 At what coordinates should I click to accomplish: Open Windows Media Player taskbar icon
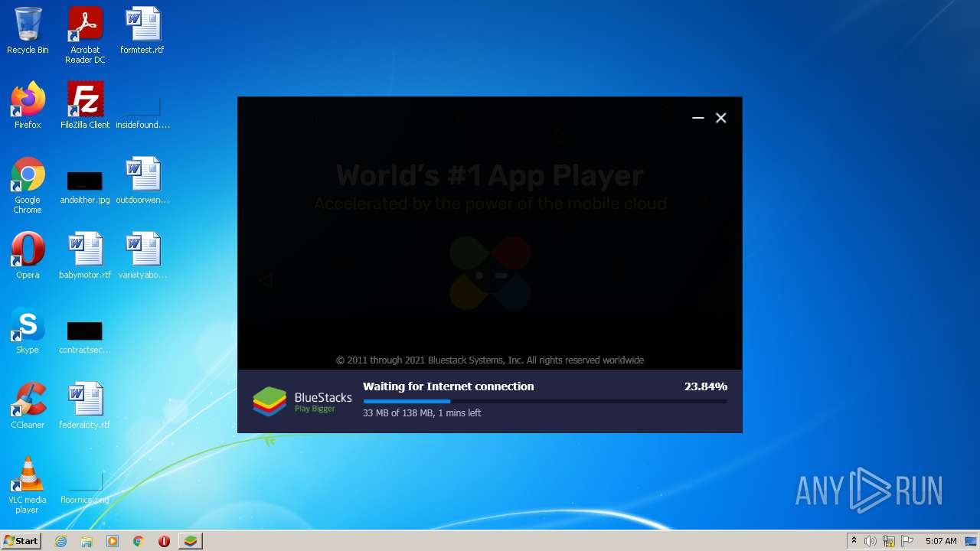pyautogui.click(x=113, y=541)
